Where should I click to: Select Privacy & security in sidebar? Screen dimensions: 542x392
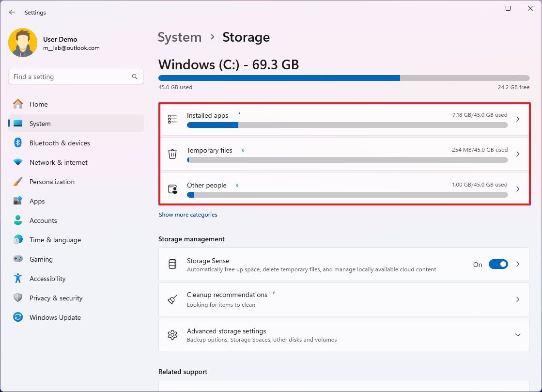tap(55, 298)
